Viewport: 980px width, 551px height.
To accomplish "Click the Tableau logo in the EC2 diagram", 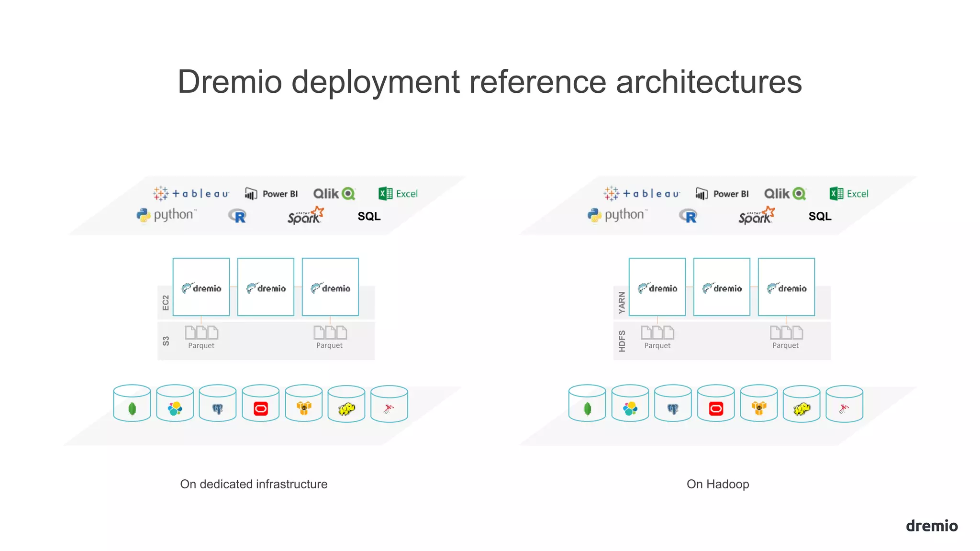I will coord(191,194).
